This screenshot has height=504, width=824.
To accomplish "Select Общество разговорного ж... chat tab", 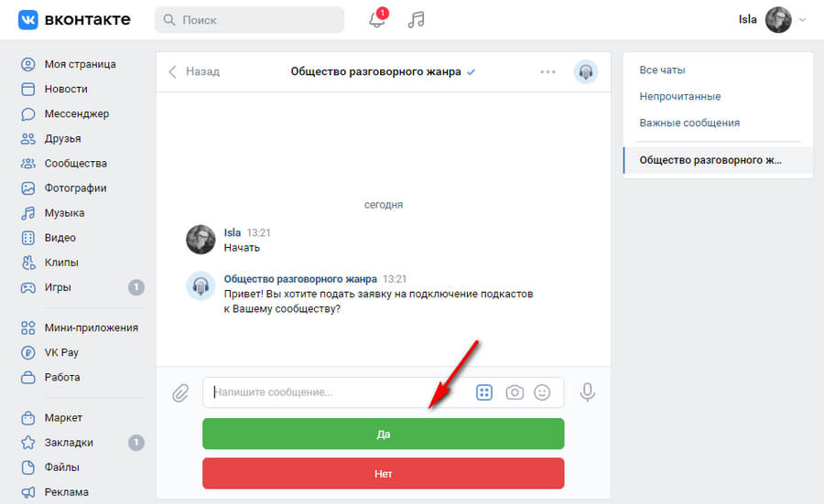I will click(x=718, y=160).
